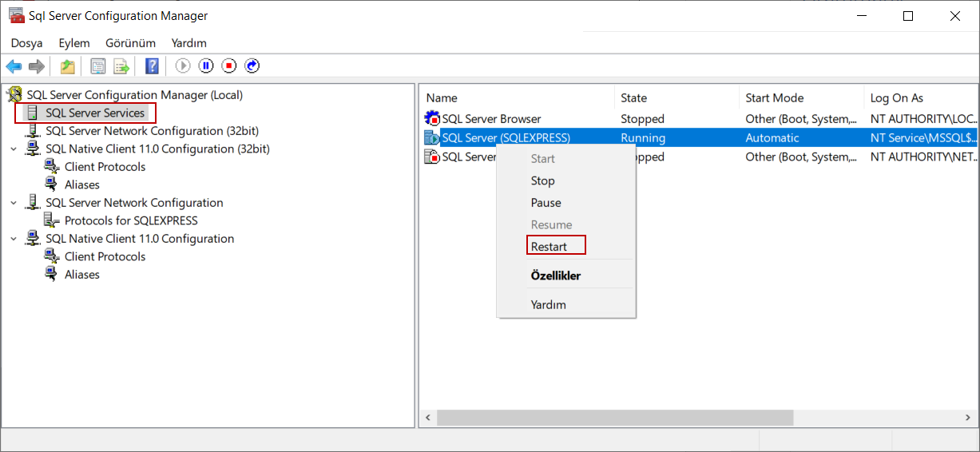Viewport: 980px width, 452px height.
Task: Click the SQL Server Services tree icon
Action: pos(33,113)
